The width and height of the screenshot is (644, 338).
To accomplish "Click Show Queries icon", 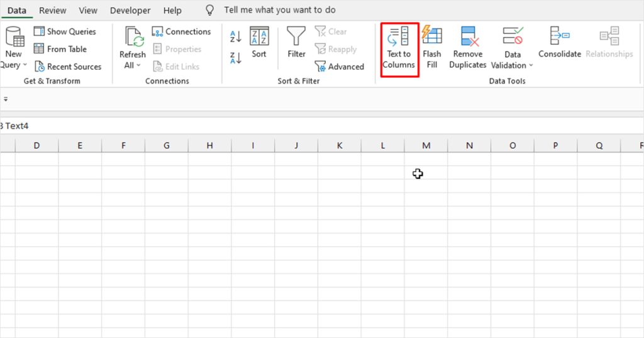I will coord(39,31).
